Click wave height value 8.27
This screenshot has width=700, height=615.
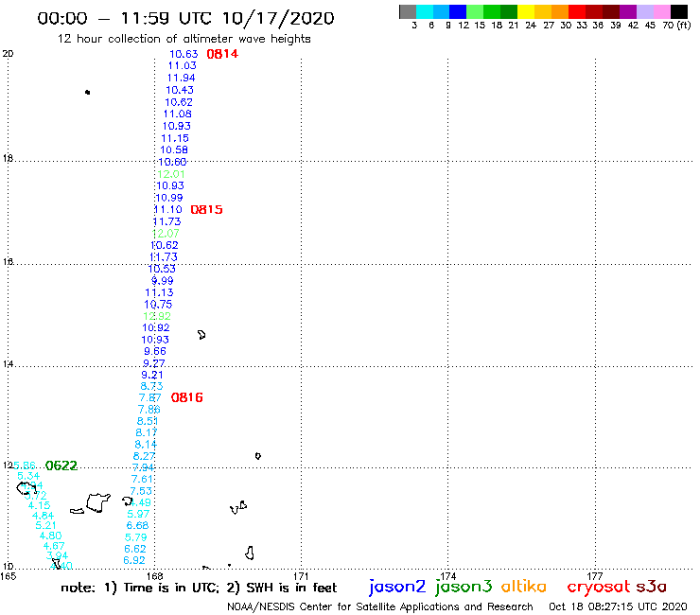[144, 456]
